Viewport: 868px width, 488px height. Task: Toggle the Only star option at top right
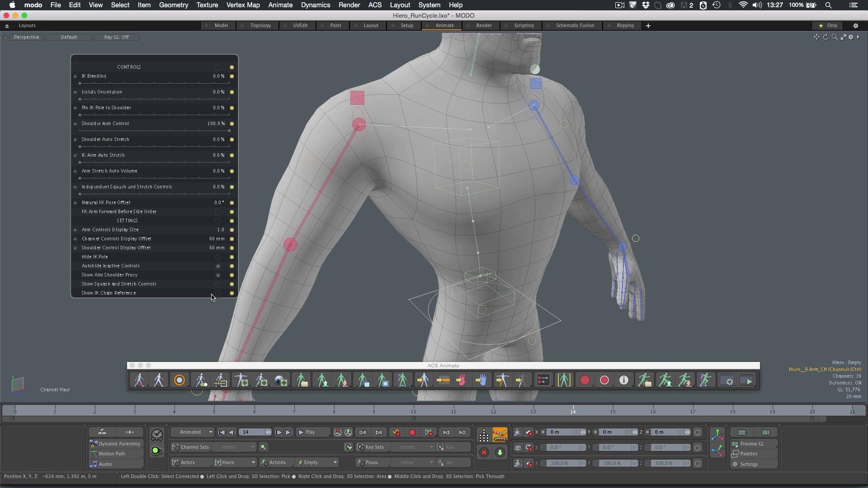point(828,26)
